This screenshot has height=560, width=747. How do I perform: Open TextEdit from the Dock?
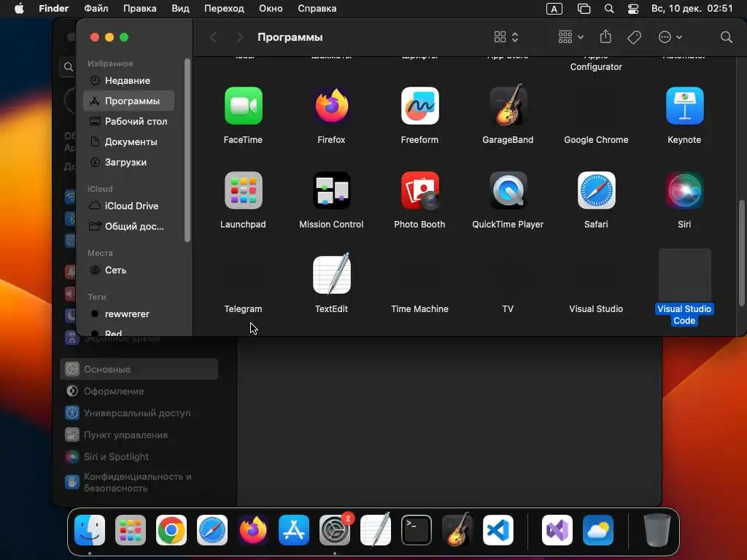[x=376, y=529]
